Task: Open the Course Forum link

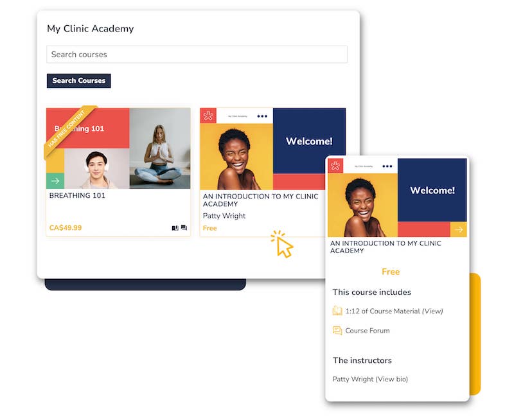Action: coord(368,331)
